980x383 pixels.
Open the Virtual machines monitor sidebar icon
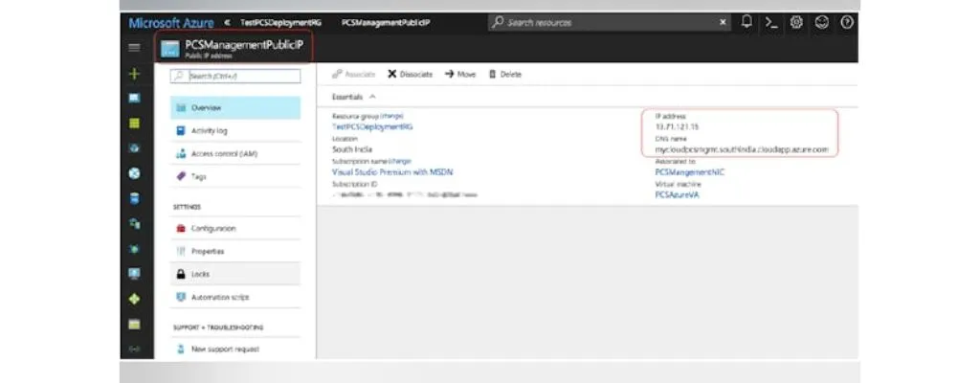134,274
